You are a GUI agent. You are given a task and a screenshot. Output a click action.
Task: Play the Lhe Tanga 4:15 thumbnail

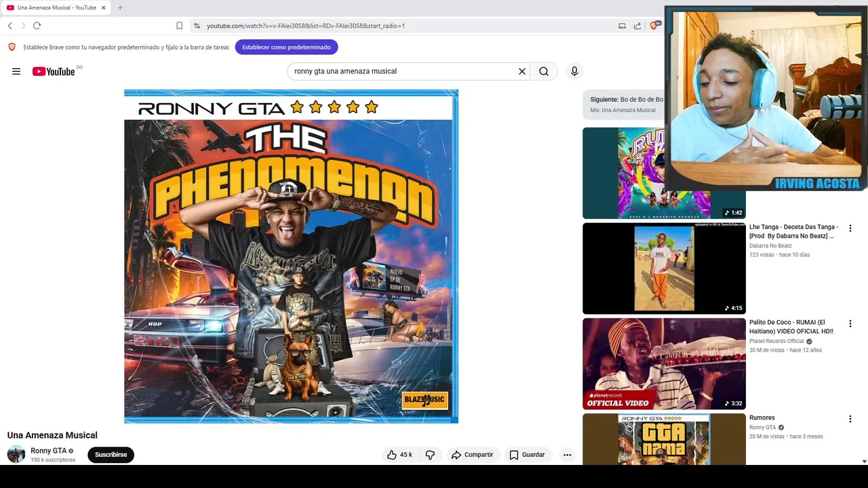pos(664,268)
